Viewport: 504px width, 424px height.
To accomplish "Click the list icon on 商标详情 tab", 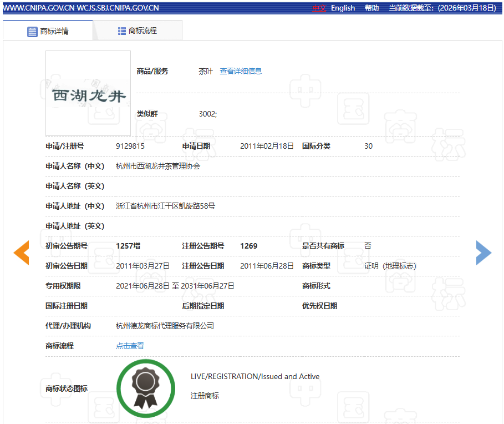I will point(32,32).
